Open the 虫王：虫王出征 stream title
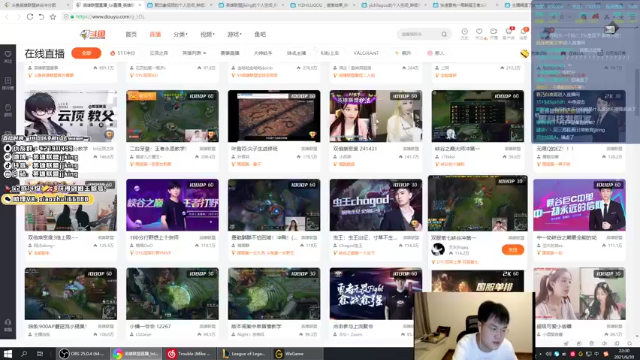Viewport: 640px width, 360px height. (365, 237)
